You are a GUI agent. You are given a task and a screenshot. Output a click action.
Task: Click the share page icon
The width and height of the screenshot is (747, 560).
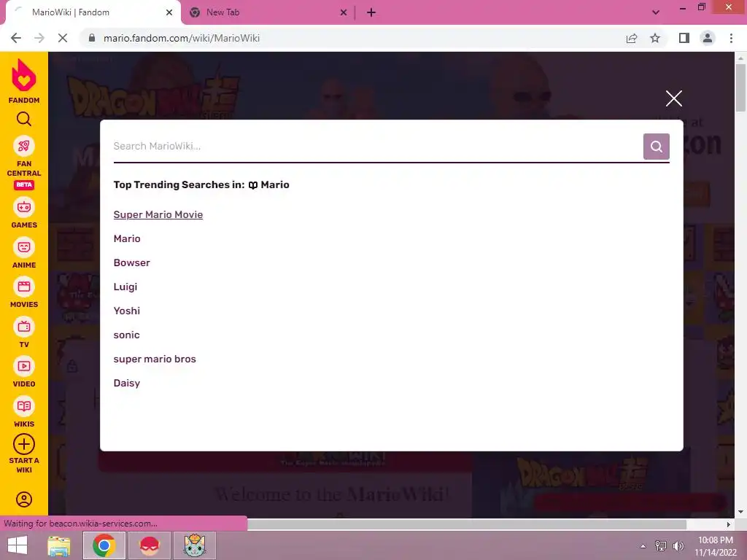pyautogui.click(x=632, y=38)
